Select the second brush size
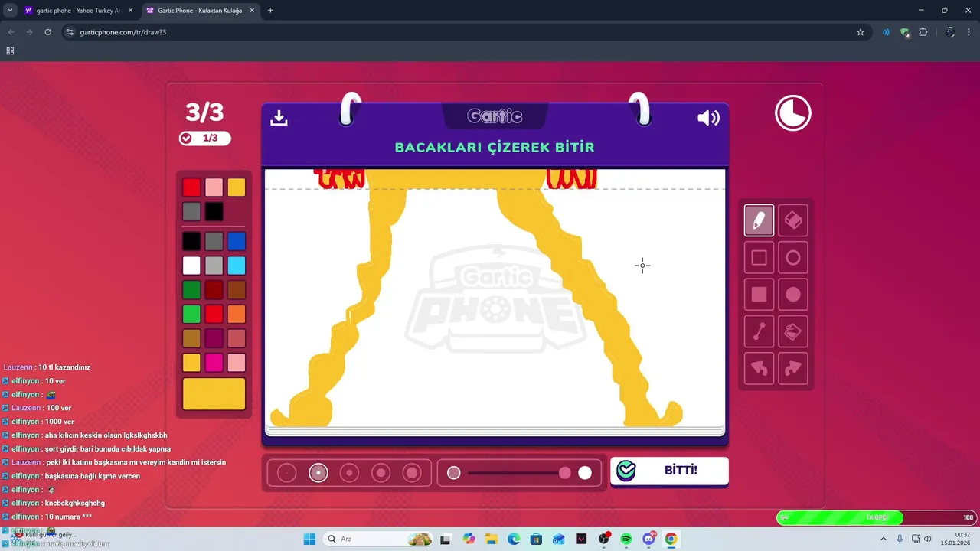This screenshot has height=551, width=980. click(318, 473)
